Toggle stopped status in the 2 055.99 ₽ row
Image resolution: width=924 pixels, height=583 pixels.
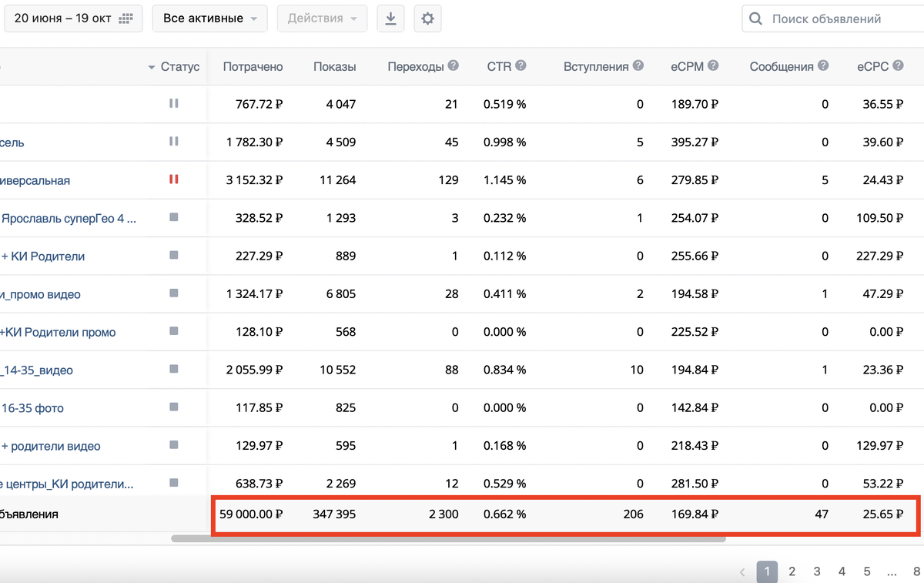(x=173, y=369)
